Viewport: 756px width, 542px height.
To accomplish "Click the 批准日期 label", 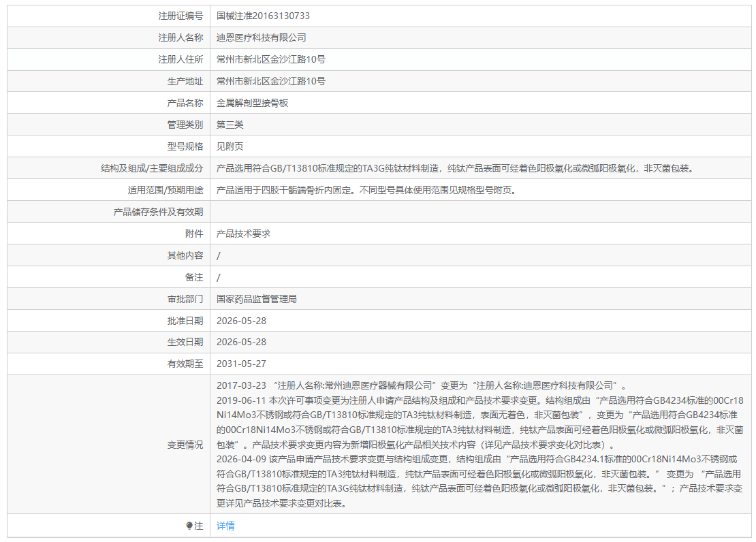I will 185,321.
